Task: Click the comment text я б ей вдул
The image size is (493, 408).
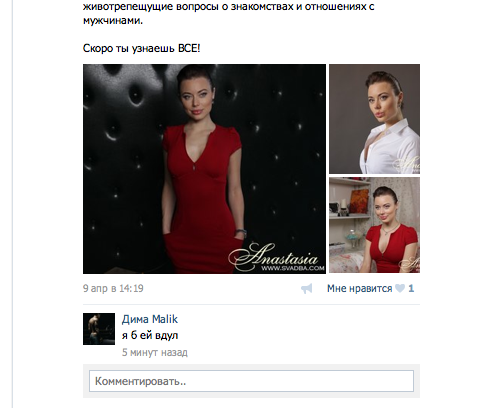Action: pos(150,335)
